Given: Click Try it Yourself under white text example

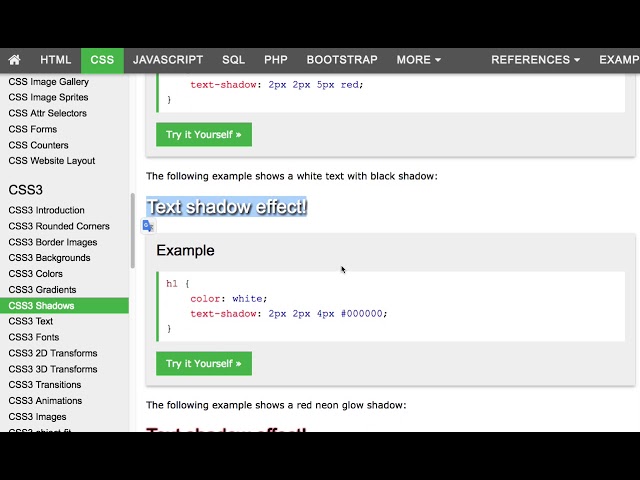Looking at the screenshot, I should pos(204,363).
